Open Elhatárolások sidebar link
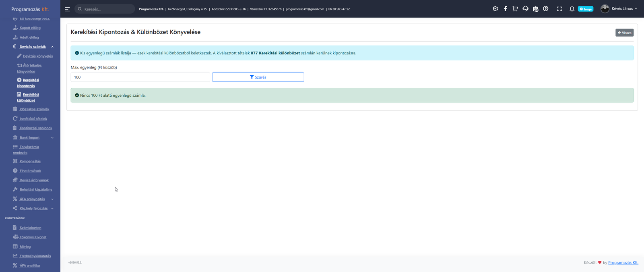Viewport: 644px width, 272px height. pos(30,171)
